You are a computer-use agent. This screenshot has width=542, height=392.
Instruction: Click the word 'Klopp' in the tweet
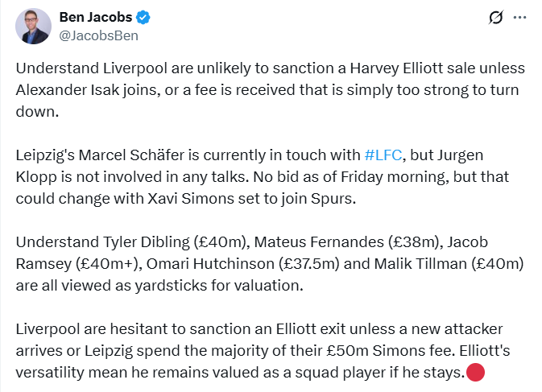tap(36, 177)
